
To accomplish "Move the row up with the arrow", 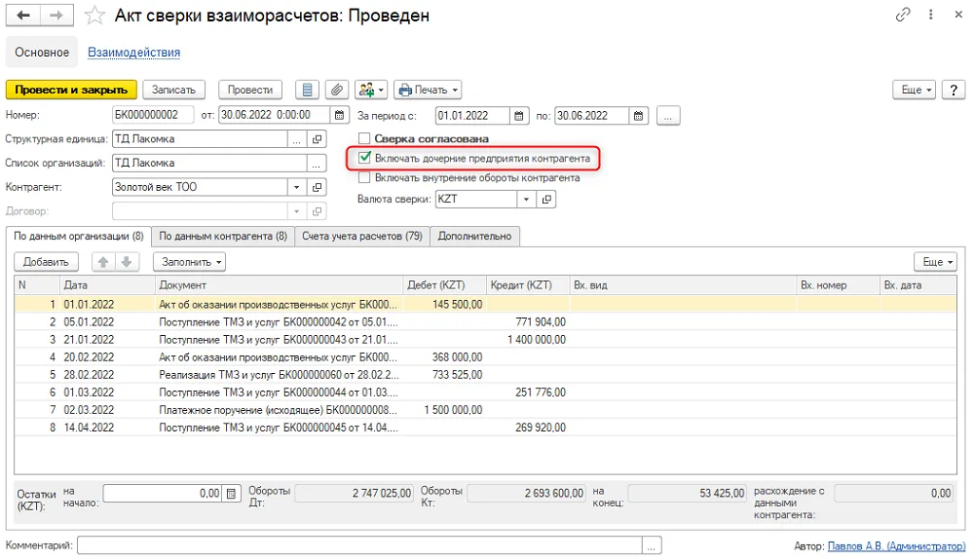I will 103,262.
